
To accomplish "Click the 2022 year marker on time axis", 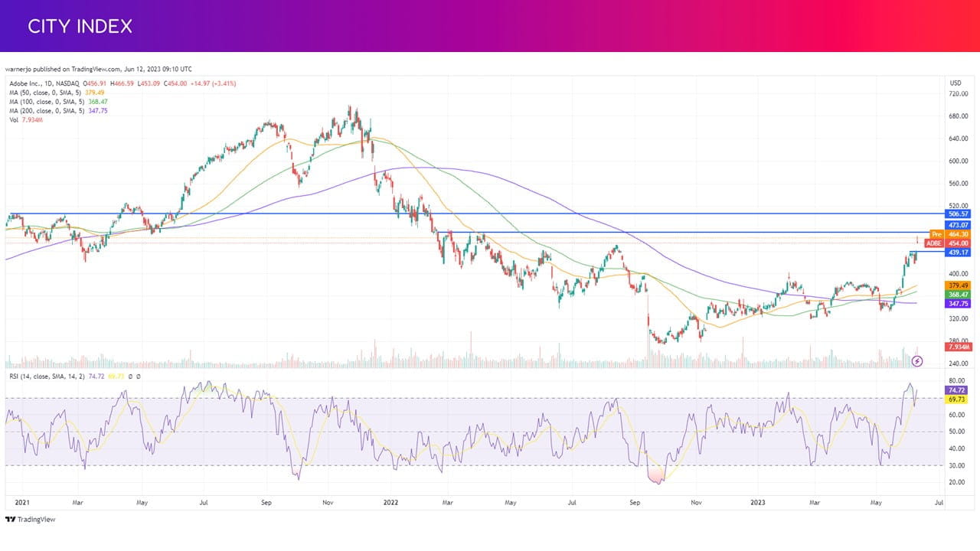I will tap(390, 503).
